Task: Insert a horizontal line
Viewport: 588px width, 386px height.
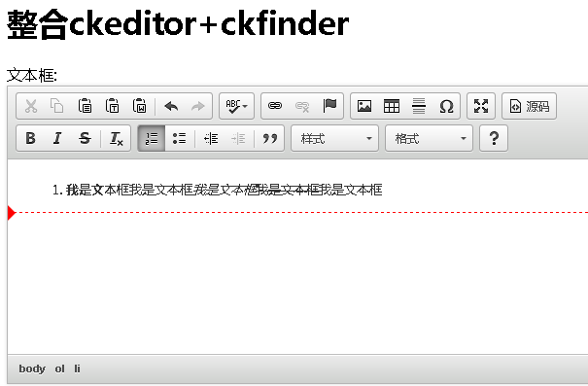Action: (419, 106)
